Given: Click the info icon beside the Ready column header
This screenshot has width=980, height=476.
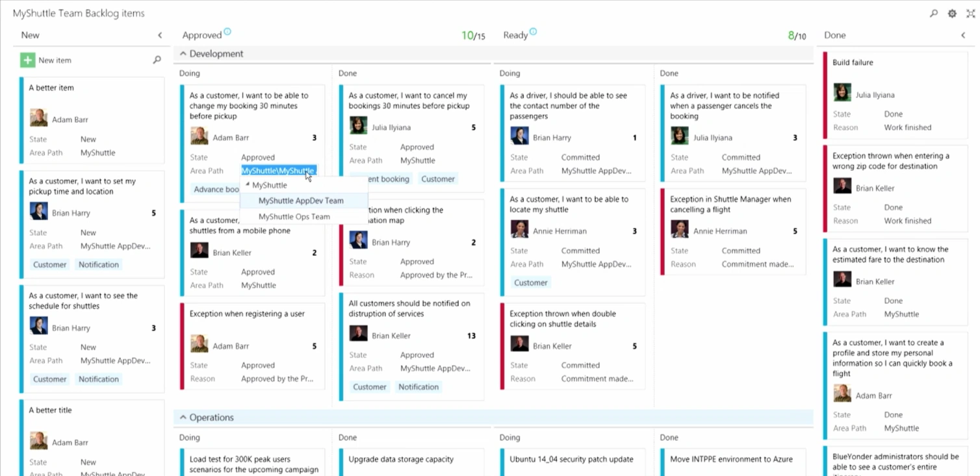Looking at the screenshot, I should pyautogui.click(x=534, y=32).
